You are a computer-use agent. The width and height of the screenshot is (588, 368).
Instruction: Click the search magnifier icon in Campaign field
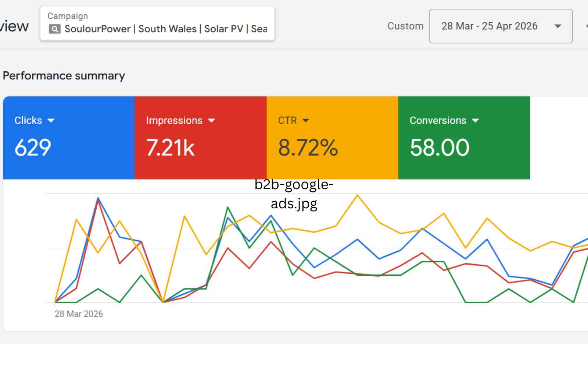click(x=54, y=29)
